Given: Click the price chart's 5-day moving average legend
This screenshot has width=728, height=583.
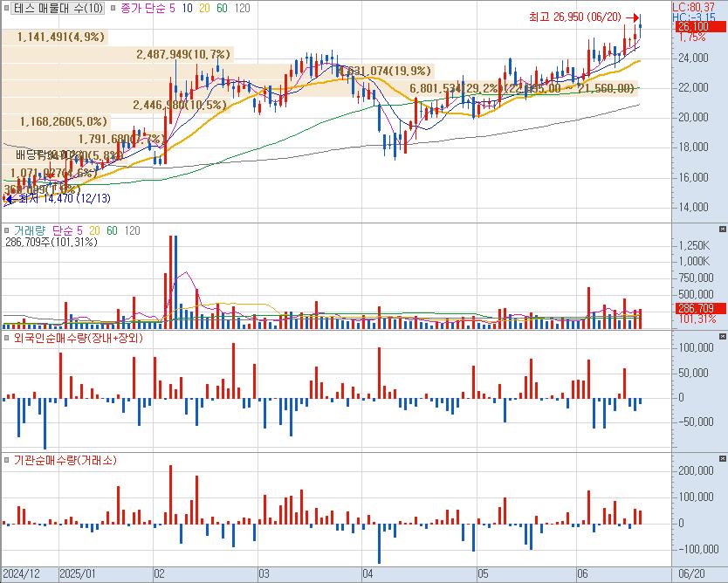Looking at the screenshot, I should 175,8.
